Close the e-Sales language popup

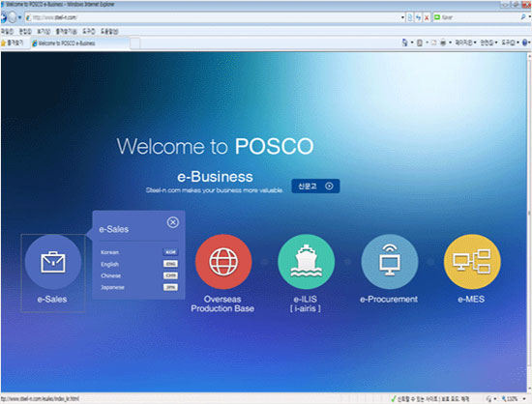coord(173,222)
